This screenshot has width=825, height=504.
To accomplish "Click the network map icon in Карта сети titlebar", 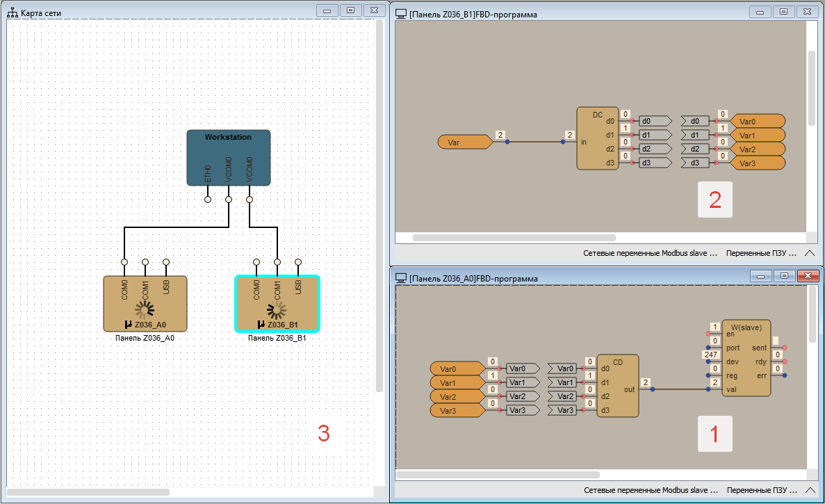I will (x=11, y=11).
